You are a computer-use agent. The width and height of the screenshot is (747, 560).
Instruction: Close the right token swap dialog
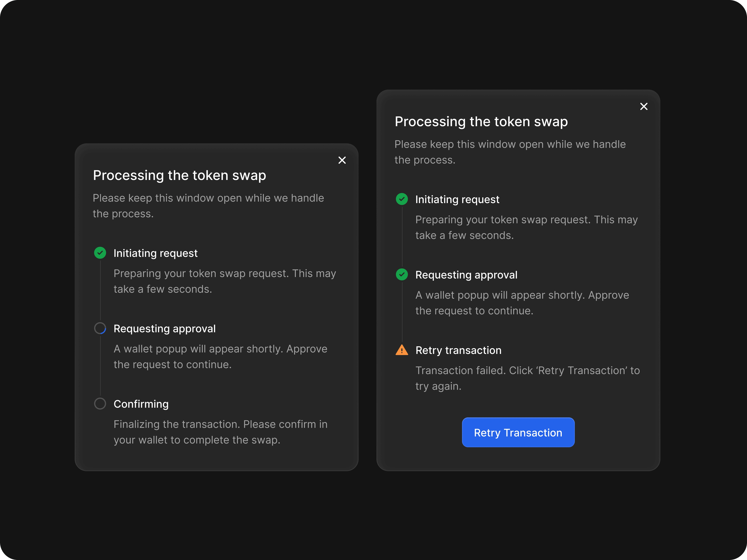[x=644, y=107]
